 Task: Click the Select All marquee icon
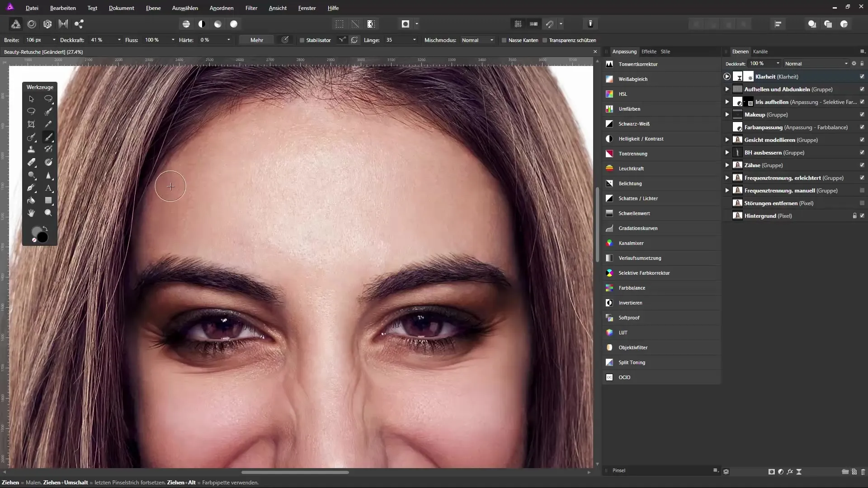339,24
